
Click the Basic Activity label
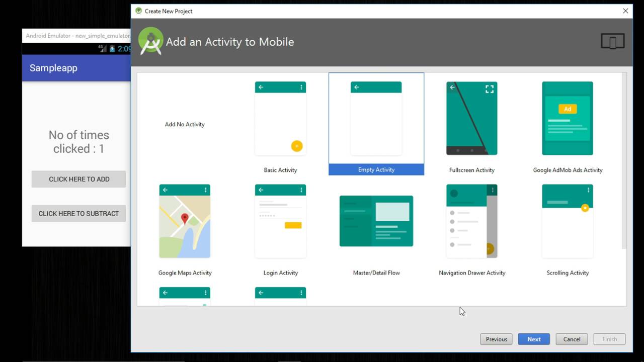[x=280, y=170]
